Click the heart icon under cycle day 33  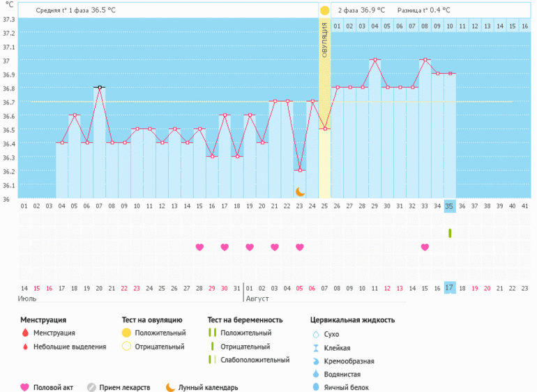pos(425,247)
